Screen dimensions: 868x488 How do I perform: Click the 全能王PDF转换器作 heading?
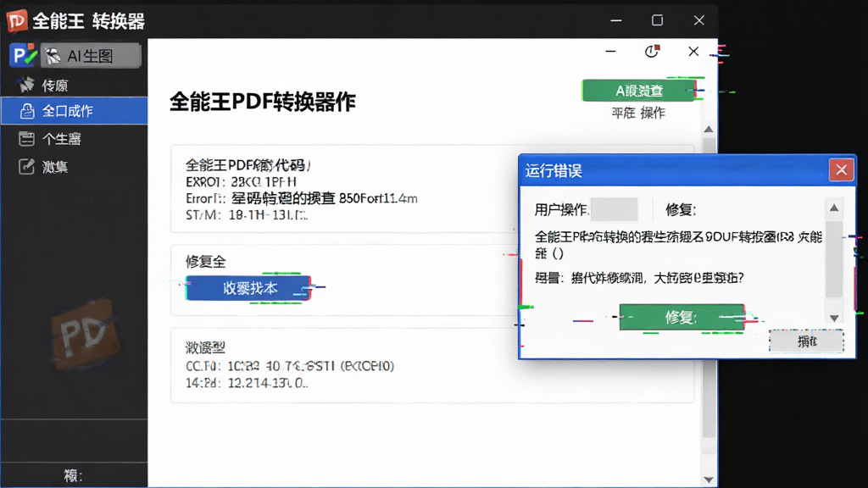263,102
